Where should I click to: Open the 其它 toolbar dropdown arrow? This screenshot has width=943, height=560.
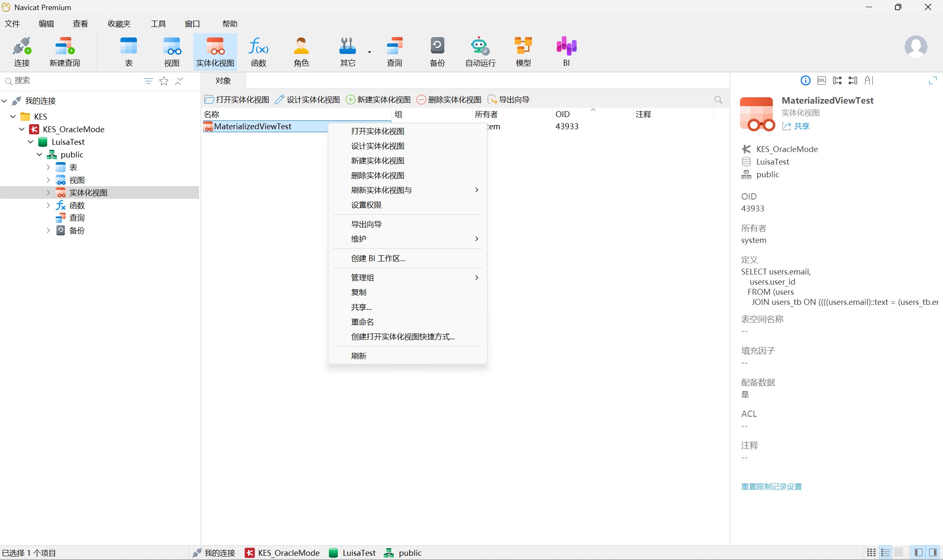pyautogui.click(x=369, y=52)
